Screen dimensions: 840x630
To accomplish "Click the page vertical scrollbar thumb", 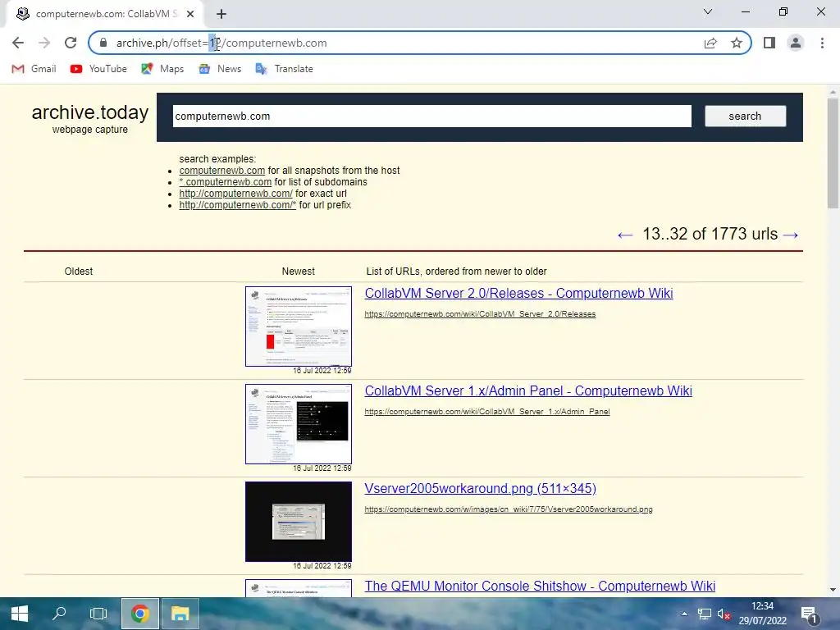I will (833, 153).
